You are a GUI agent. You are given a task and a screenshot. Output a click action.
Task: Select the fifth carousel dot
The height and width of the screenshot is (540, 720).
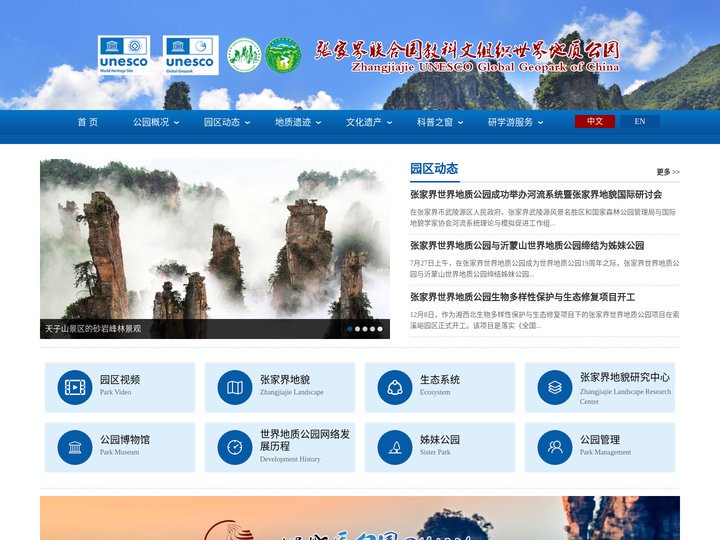(380, 329)
